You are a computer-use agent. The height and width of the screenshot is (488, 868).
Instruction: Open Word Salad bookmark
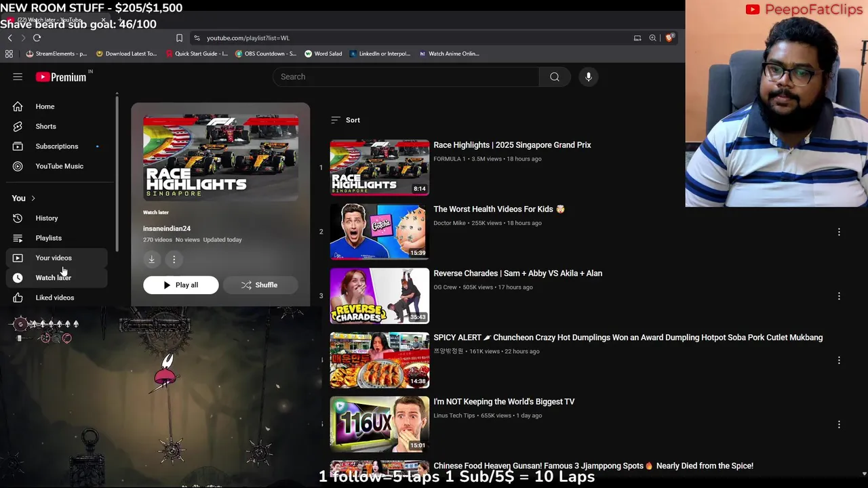[x=323, y=54]
